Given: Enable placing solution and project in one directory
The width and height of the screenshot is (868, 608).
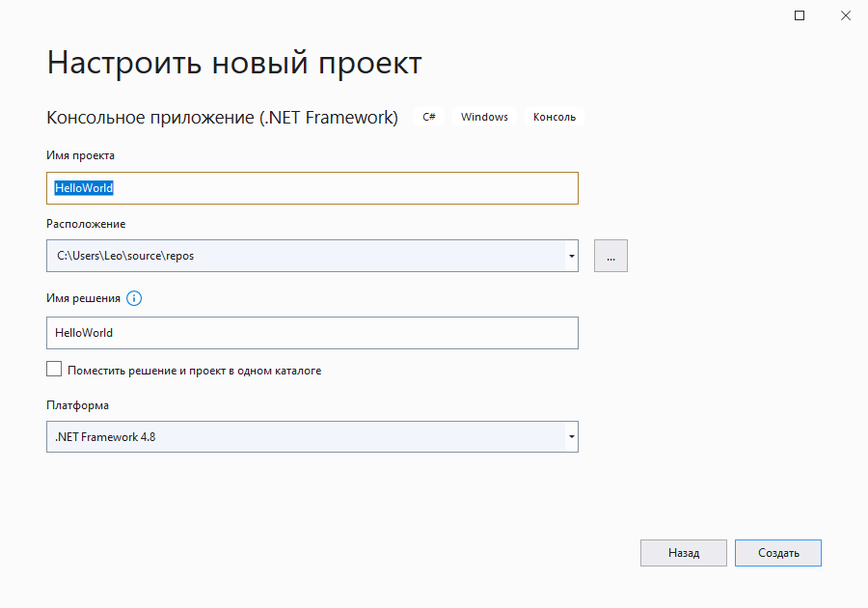Looking at the screenshot, I should pos(54,370).
